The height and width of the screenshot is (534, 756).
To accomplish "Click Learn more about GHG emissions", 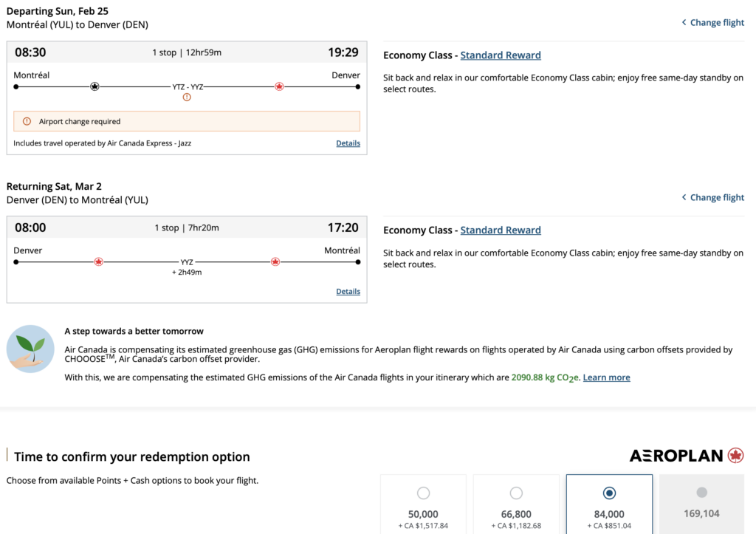I will (x=606, y=377).
